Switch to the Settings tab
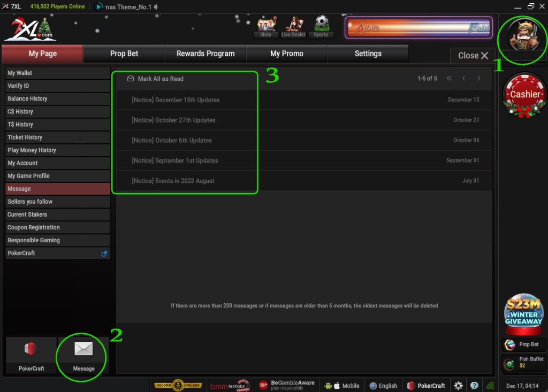The width and height of the screenshot is (548, 392). [368, 53]
